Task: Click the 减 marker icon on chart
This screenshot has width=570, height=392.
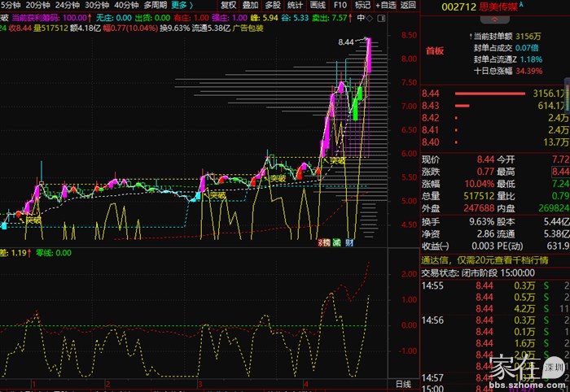Action: [336, 242]
